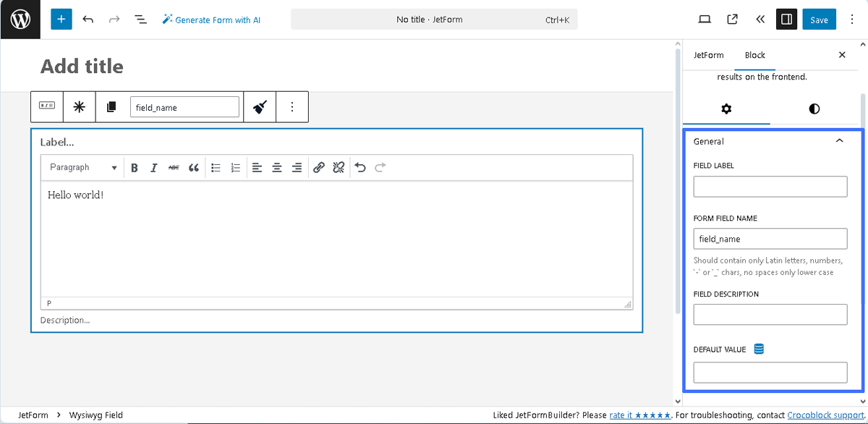Open the Styles tab in the Block panel
The height and width of the screenshot is (424, 868).
click(x=813, y=109)
